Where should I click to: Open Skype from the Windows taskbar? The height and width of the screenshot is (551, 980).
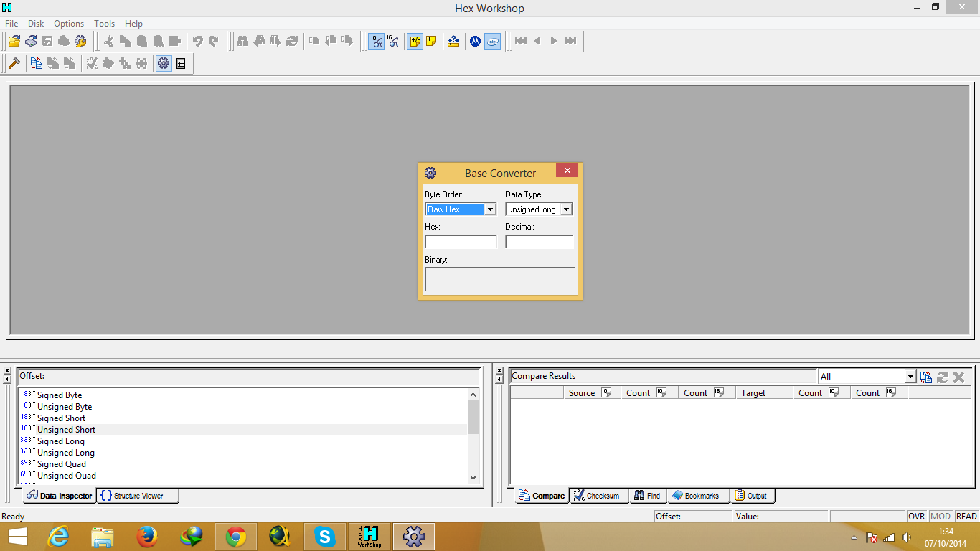pyautogui.click(x=325, y=536)
